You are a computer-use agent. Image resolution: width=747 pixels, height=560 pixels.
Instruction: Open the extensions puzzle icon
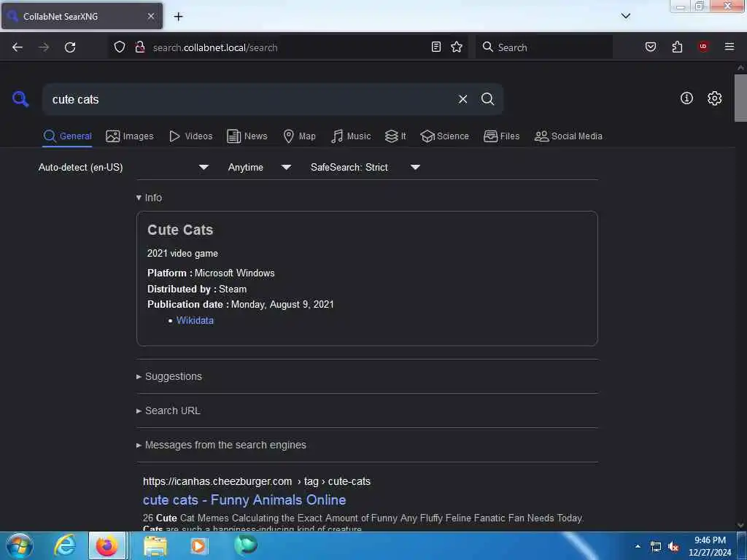pos(677,47)
